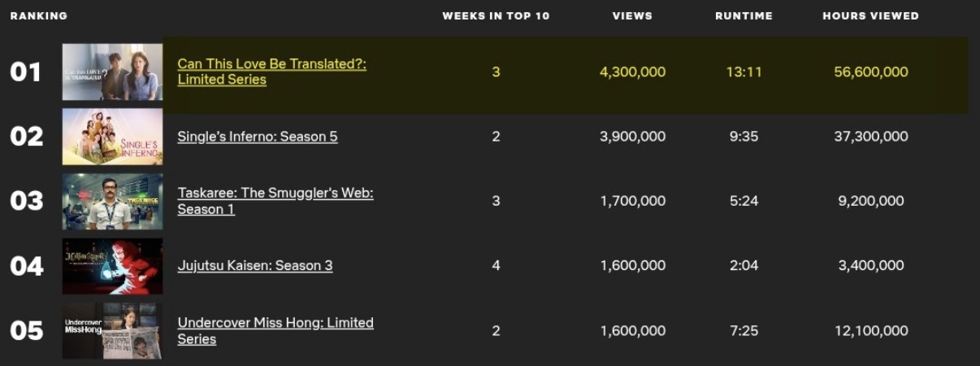This screenshot has width=980, height=366.
Task: Click the Runtime column header
Action: pyautogui.click(x=744, y=15)
